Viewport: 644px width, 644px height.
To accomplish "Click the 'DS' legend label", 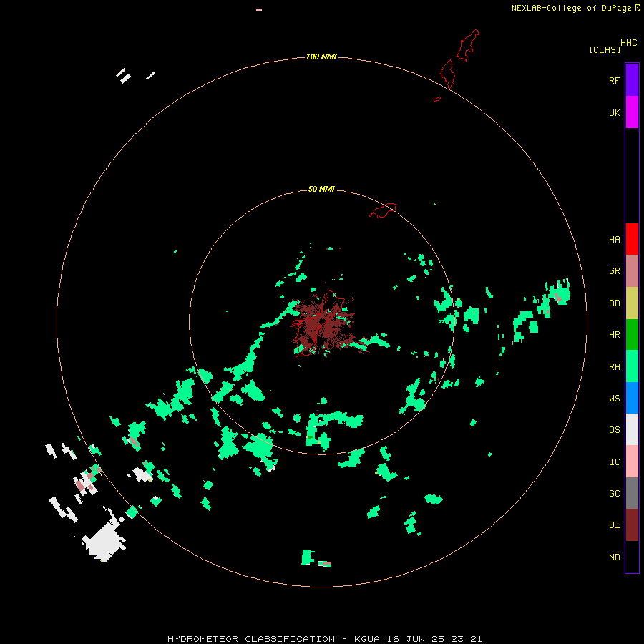I will click(614, 430).
